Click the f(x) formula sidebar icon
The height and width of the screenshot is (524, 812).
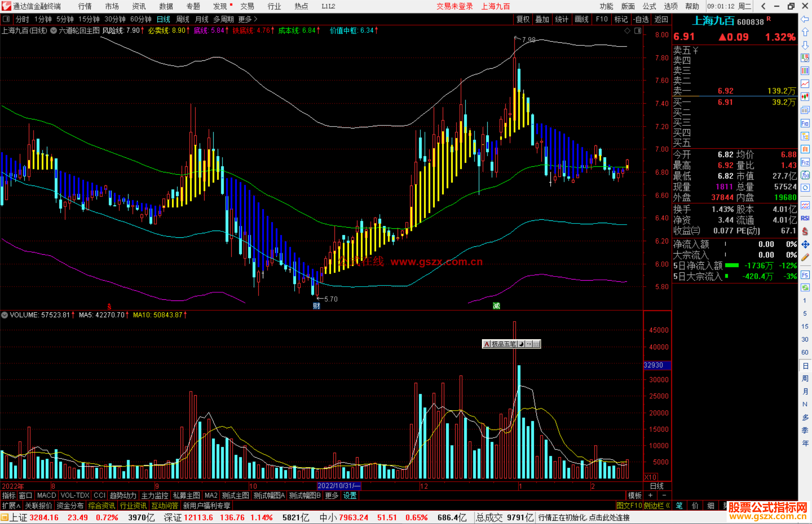point(805,175)
